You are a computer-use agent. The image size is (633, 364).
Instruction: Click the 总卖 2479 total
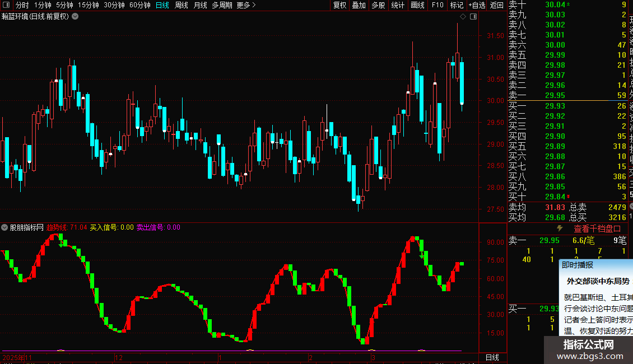617,207
